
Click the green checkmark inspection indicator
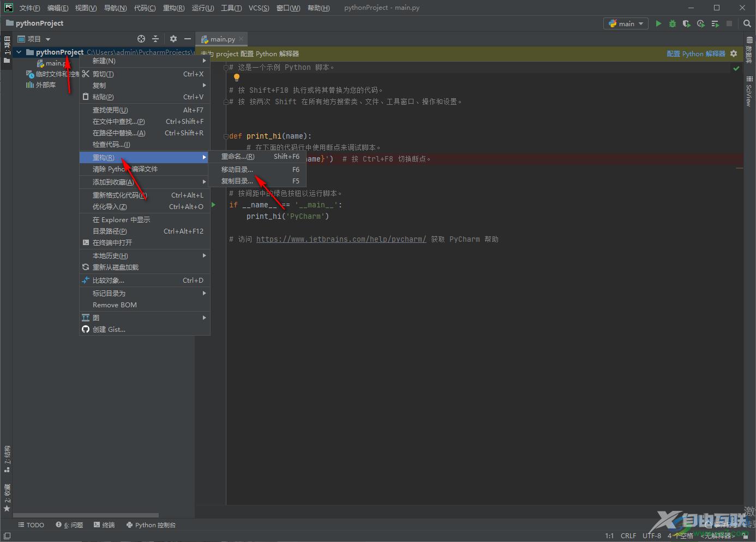pyautogui.click(x=736, y=68)
